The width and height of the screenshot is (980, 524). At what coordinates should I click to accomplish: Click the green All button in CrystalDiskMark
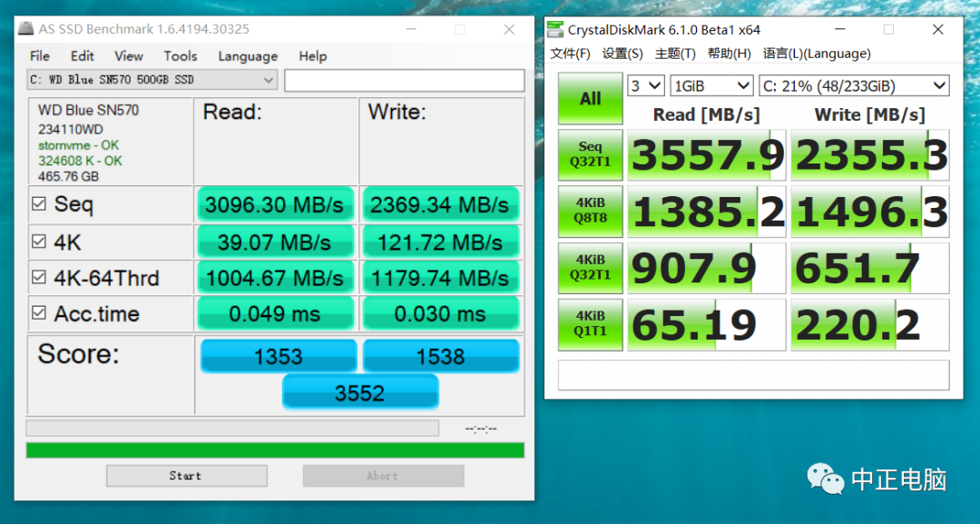[590, 99]
